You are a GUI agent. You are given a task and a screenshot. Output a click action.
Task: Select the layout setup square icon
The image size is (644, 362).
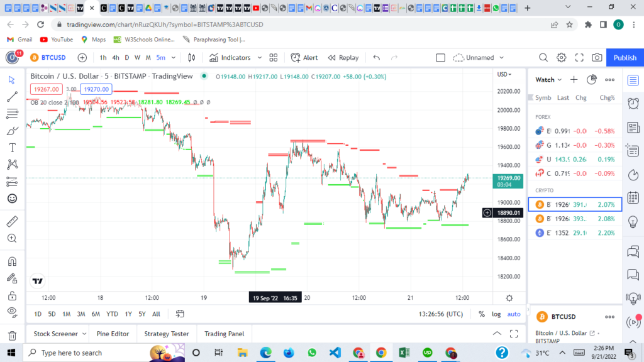(440, 58)
